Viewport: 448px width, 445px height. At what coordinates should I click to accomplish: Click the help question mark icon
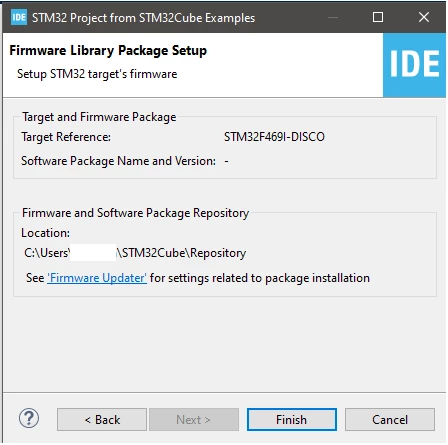click(x=29, y=418)
